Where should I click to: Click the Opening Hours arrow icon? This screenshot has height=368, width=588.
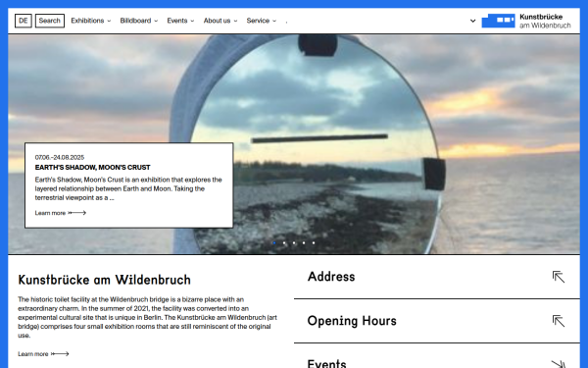[559, 321]
